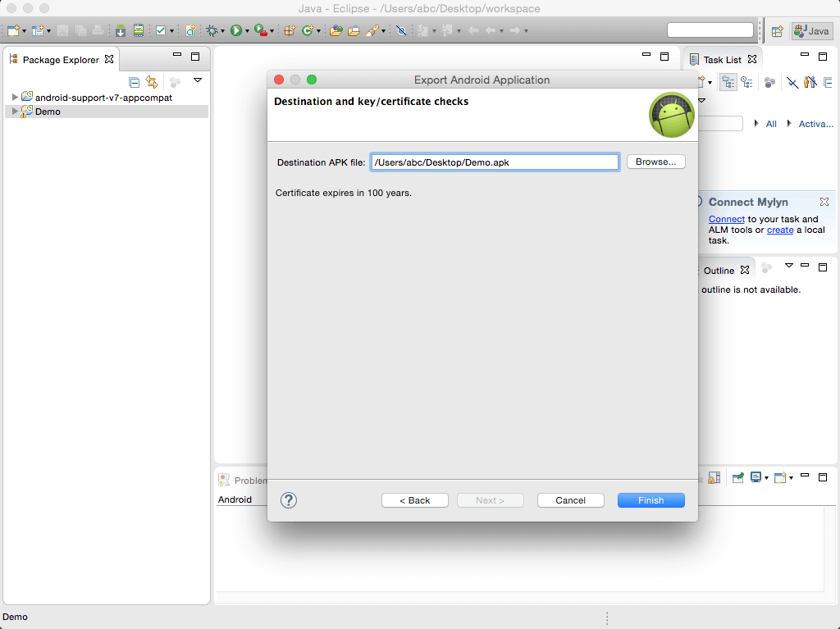Open the Package Explorer view menu triangle
This screenshot has height=629, width=840.
[x=198, y=80]
